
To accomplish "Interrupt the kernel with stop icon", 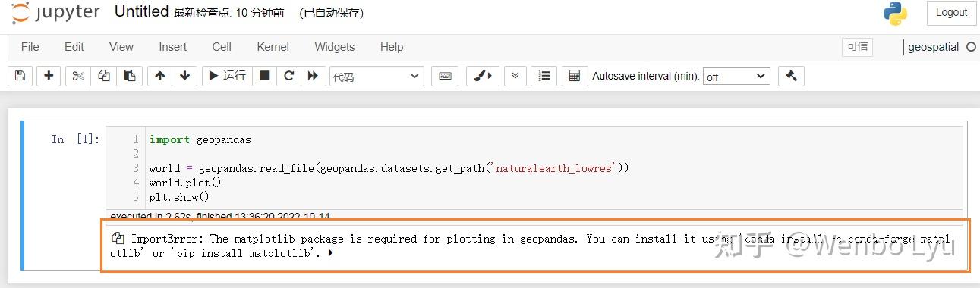I will click(265, 76).
